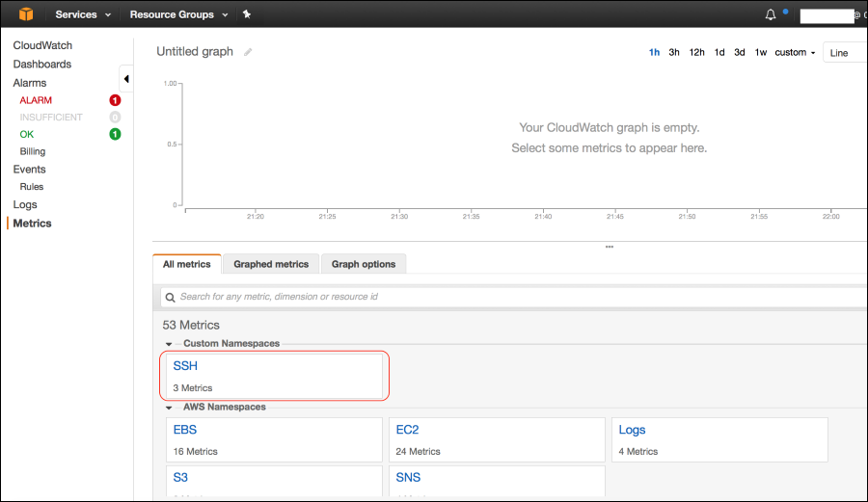Click the panel resize handle dots
Screen dimensions: 868x502
[x=609, y=247]
